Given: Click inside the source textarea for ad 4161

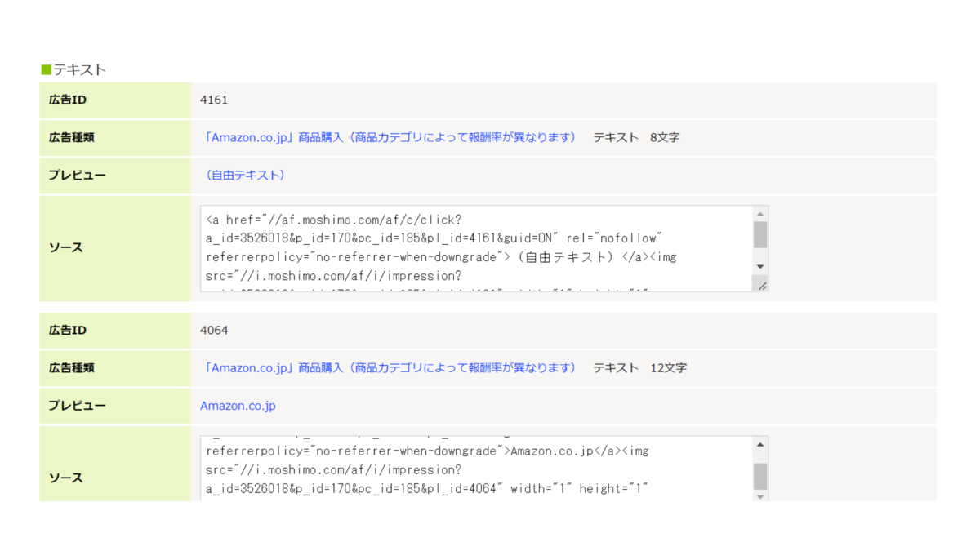Looking at the screenshot, I should pyautogui.click(x=476, y=248).
